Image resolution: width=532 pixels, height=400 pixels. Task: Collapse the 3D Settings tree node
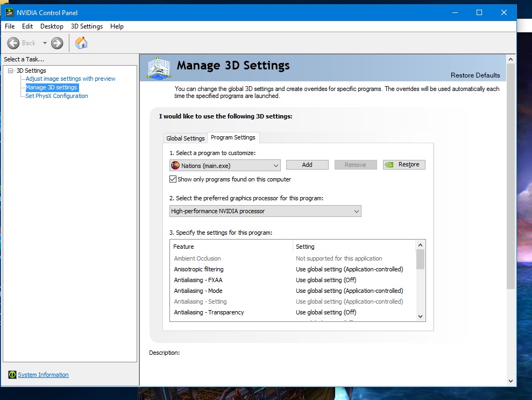(11, 71)
